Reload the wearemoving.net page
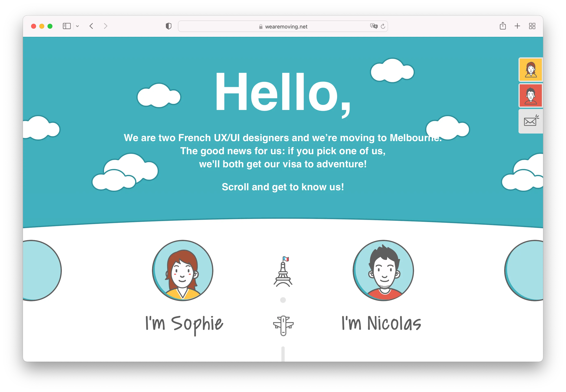Image resolution: width=566 pixels, height=392 pixels. (x=383, y=26)
